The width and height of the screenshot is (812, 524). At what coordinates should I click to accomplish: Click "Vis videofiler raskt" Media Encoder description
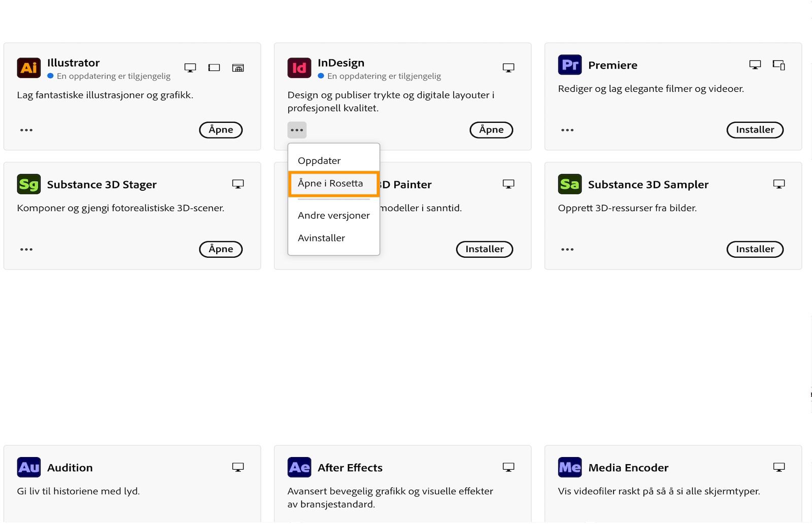pyautogui.click(x=659, y=491)
